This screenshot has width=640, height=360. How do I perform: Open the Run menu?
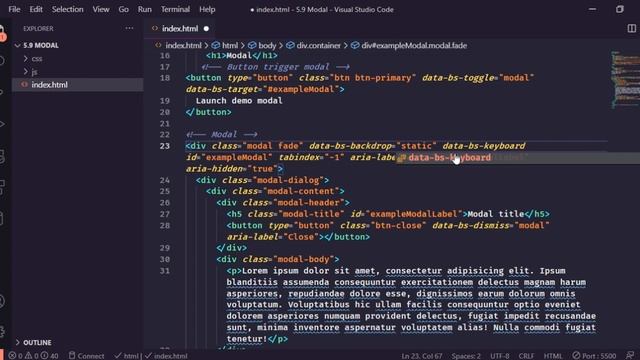(x=144, y=9)
